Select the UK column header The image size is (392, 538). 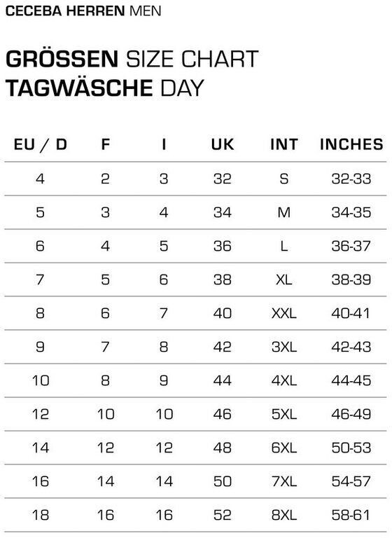point(223,144)
